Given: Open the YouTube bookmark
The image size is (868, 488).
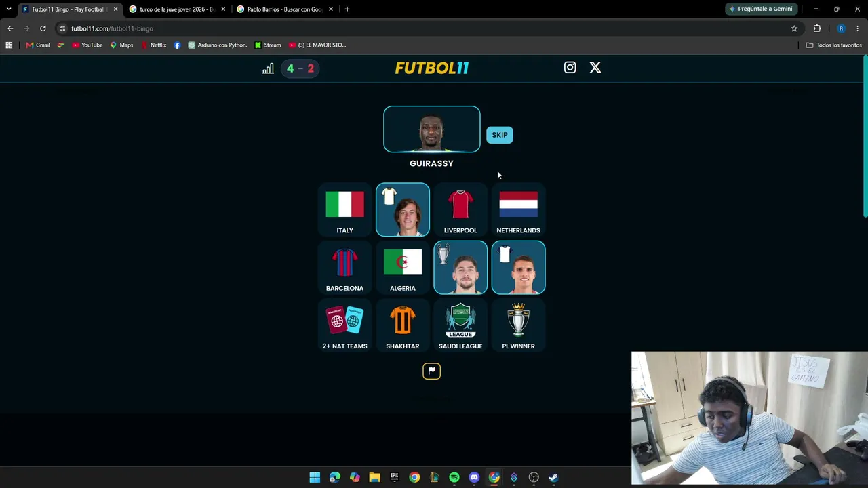Looking at the screenshot, I should pyautogui.click(x=86, y=45).
